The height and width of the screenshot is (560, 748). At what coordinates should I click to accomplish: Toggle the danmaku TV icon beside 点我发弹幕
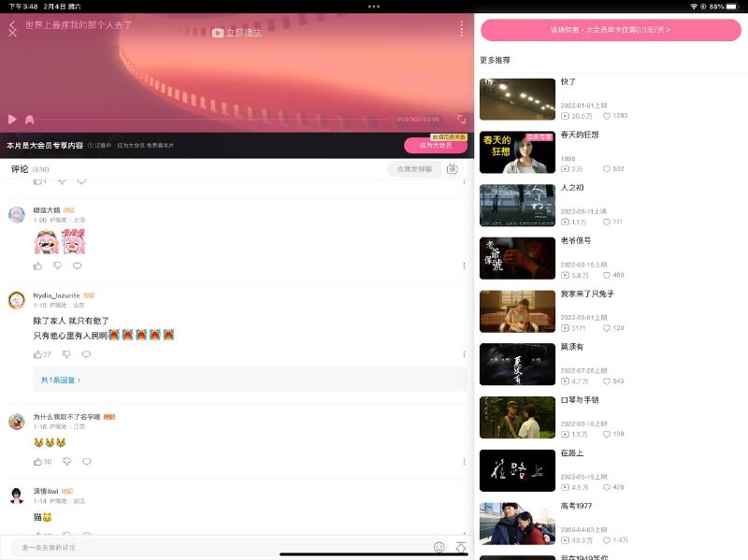pos(453,169)
